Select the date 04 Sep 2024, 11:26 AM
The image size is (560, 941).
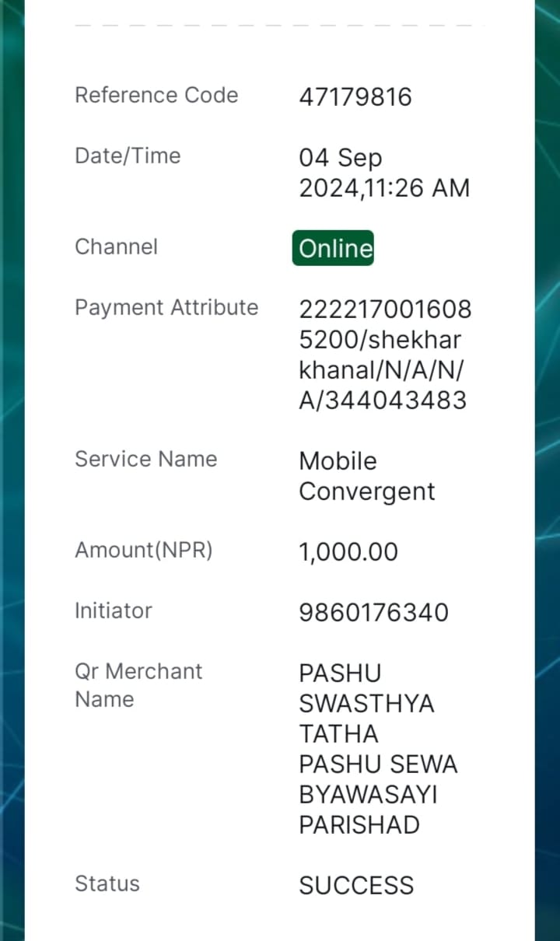(x=384, y=173)
